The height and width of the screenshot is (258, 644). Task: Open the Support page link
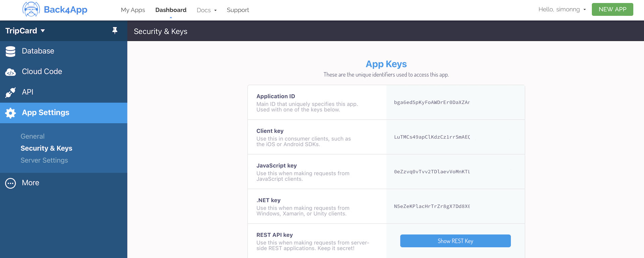pyautogui.click(x=238, y=10)
